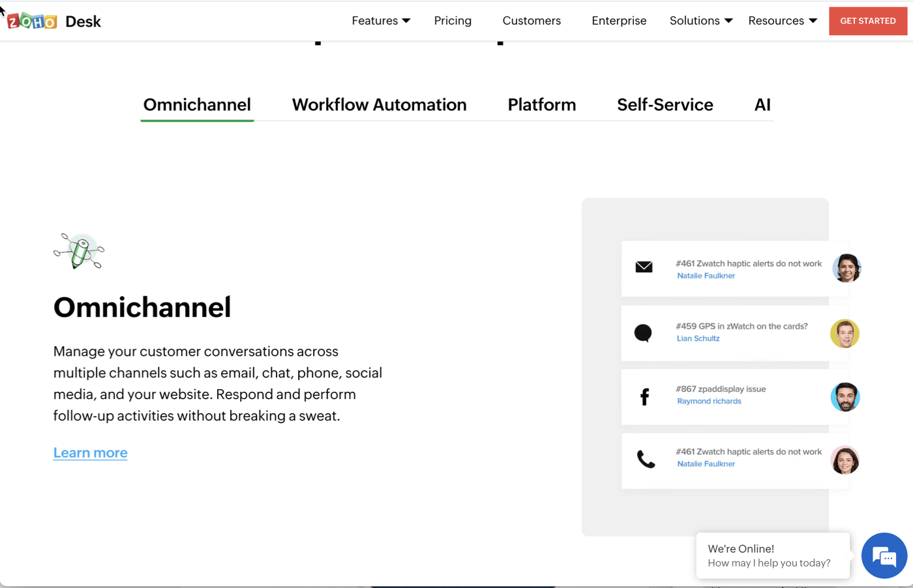The image size is (913, 588).
Task: Follow the Learn more link
Action: coord(90,452)
